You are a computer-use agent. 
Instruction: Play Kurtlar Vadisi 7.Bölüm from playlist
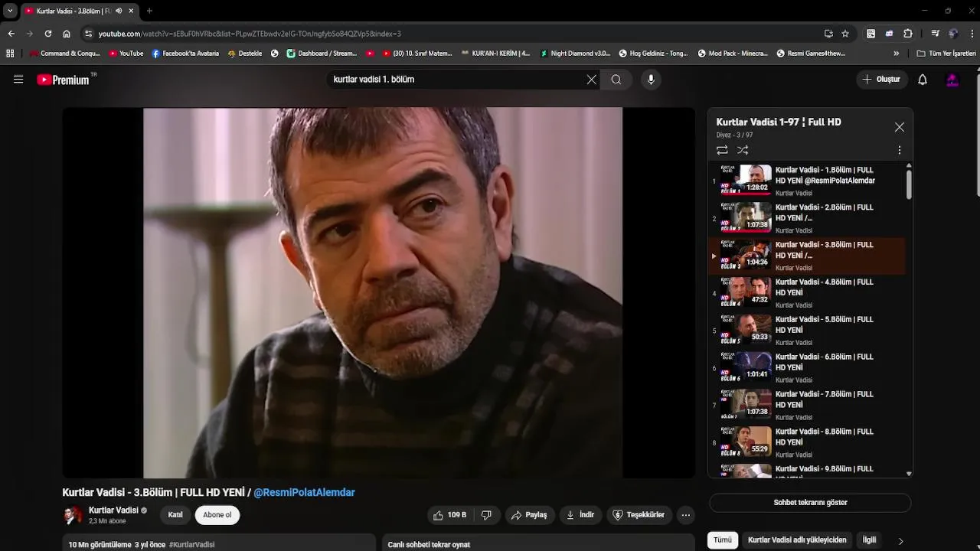pyautogui.click(x=807, y=406)
